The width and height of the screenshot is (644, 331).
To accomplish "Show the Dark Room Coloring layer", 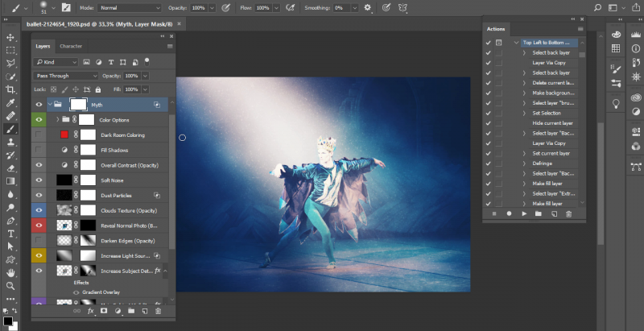I will pos(39,134).
